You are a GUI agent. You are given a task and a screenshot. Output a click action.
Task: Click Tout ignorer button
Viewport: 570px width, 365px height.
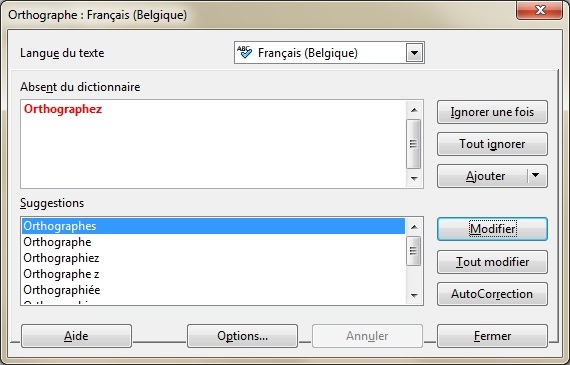(x=492, y=144)
